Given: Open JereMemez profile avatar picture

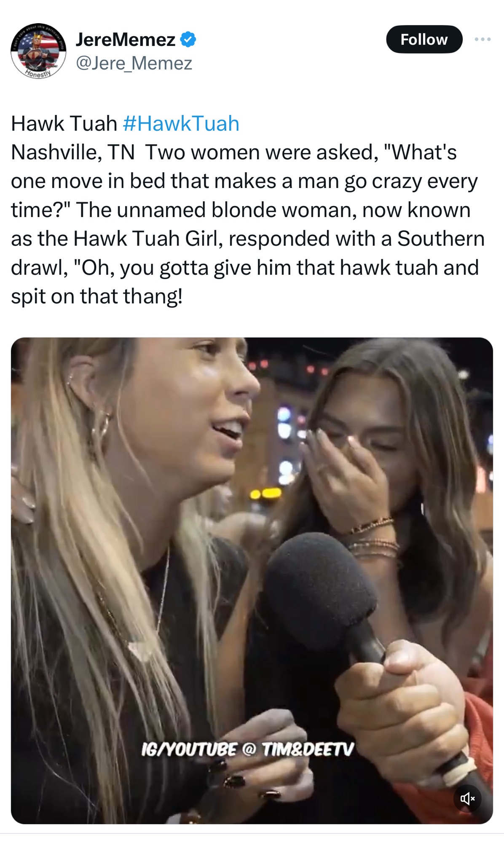Looking at the screenshot, I should click(38, 51).
